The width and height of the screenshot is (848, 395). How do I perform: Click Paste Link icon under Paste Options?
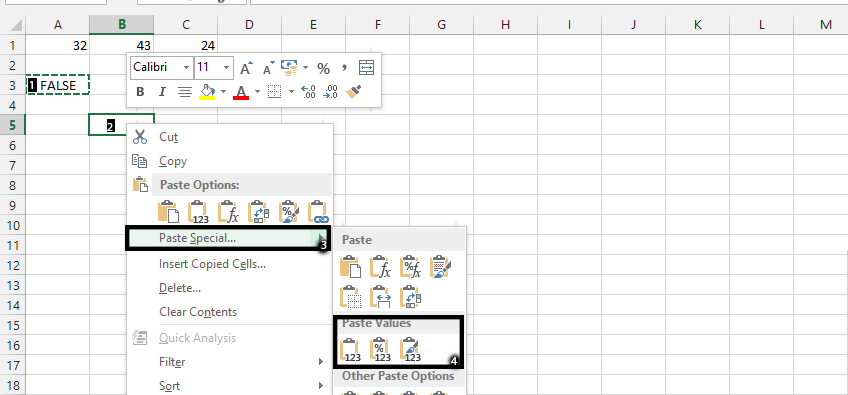[318, 212]
